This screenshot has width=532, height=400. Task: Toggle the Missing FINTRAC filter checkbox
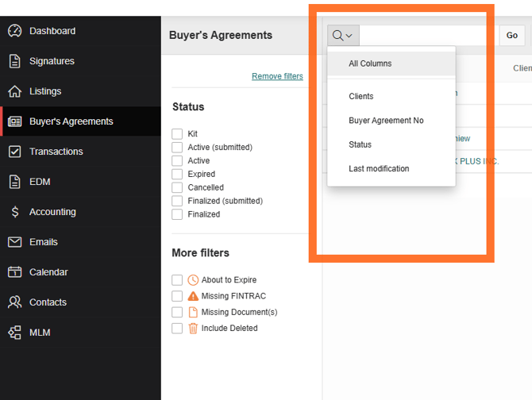pos(177,296)
